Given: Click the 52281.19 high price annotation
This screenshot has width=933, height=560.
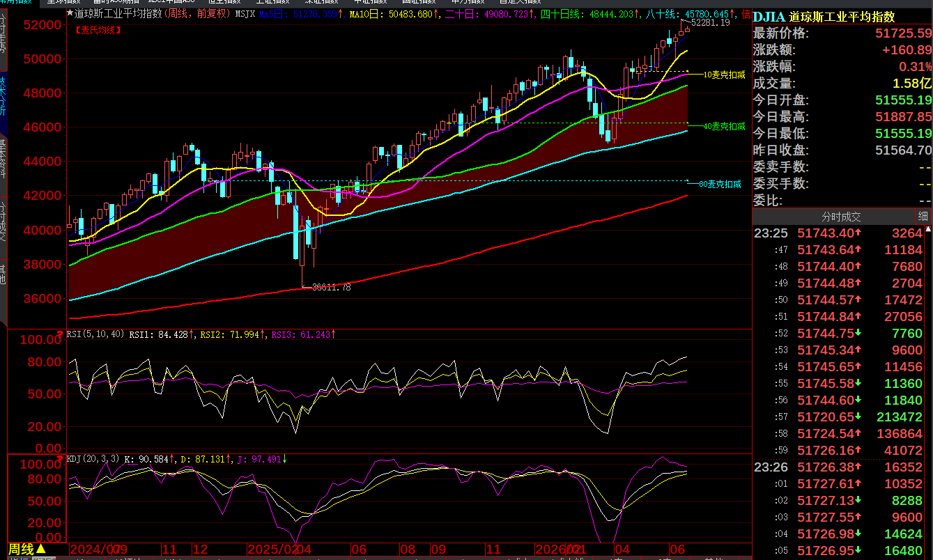Looking at the screenshot, I should pos(710,23).
